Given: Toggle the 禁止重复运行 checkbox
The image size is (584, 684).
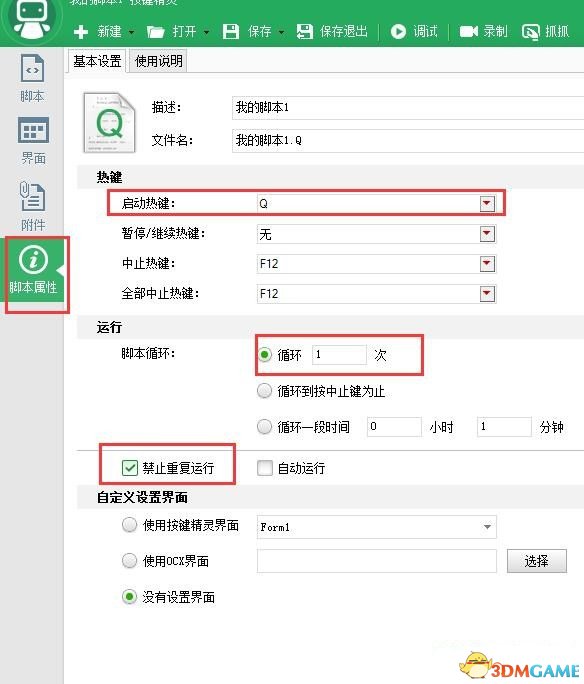Looking at the screenshot, I should (130, 468).
